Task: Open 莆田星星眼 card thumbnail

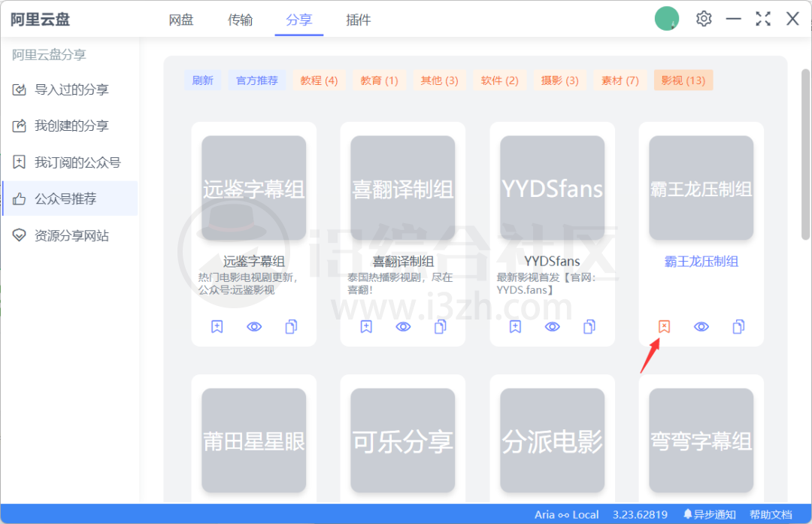Action: [x=254, y=441]
